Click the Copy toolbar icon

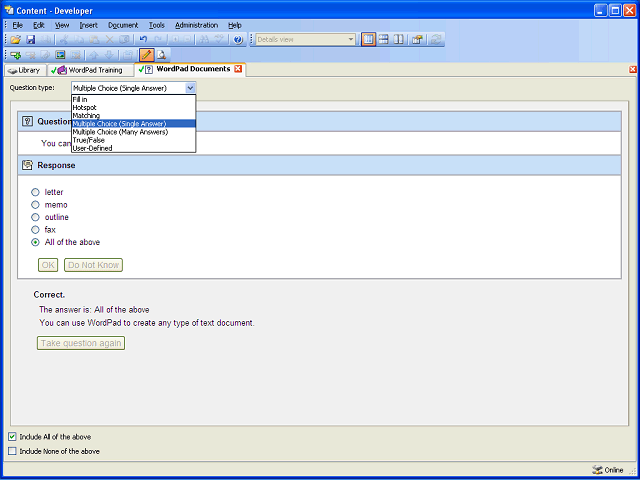coord(79,40)
